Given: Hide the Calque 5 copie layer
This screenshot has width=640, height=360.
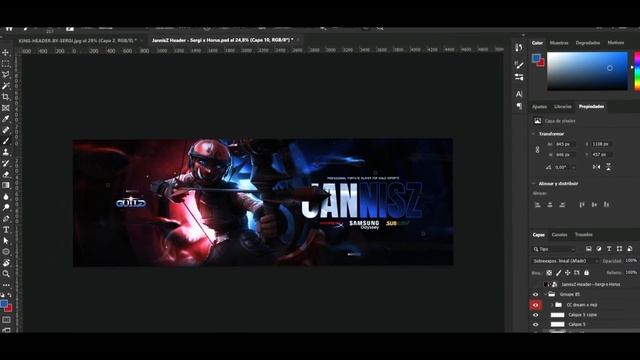Looking at the screenshot, I should (536, 315).
